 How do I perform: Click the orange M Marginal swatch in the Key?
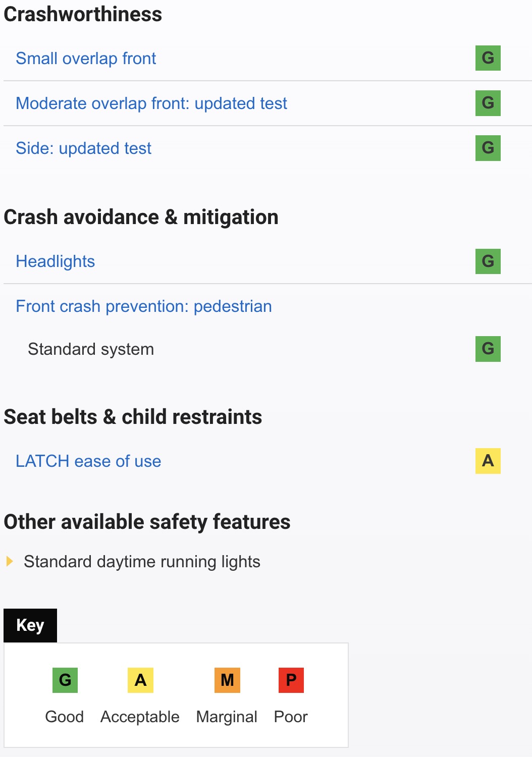coord(227,680)
